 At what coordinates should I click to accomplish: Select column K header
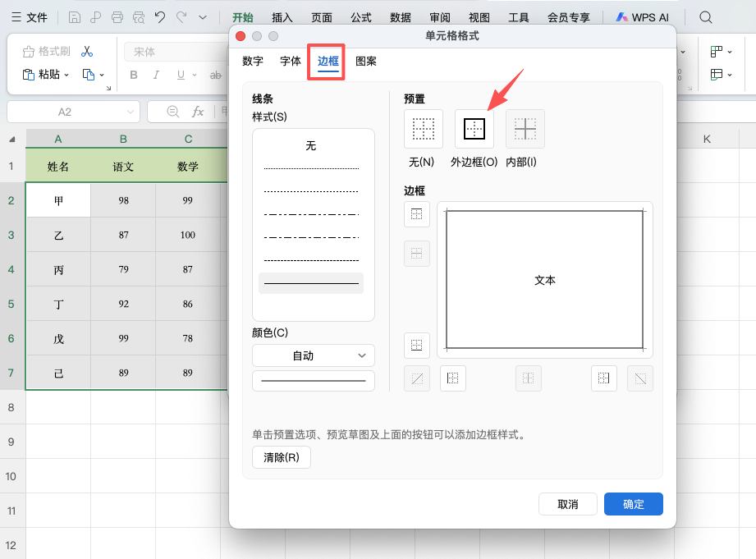point(708,140)
